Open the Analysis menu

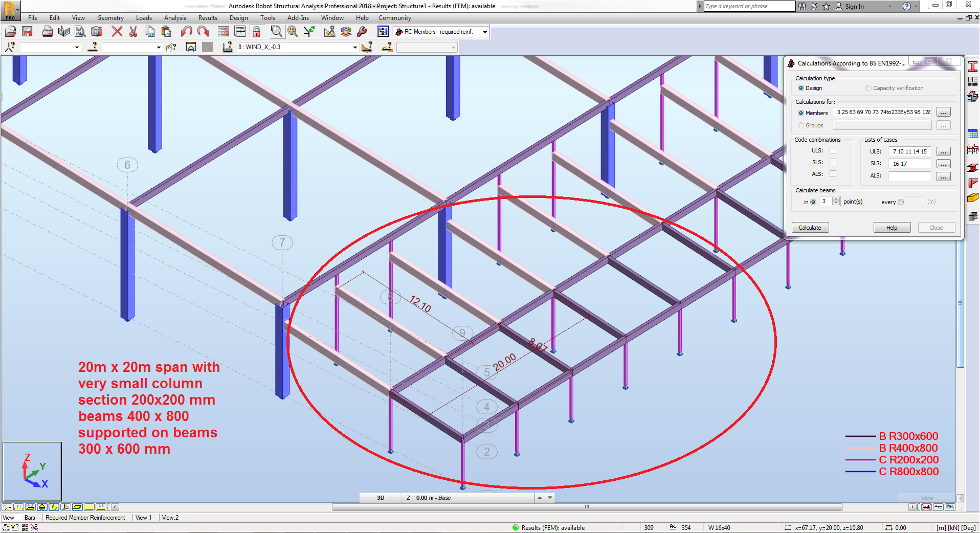(175, 17)
